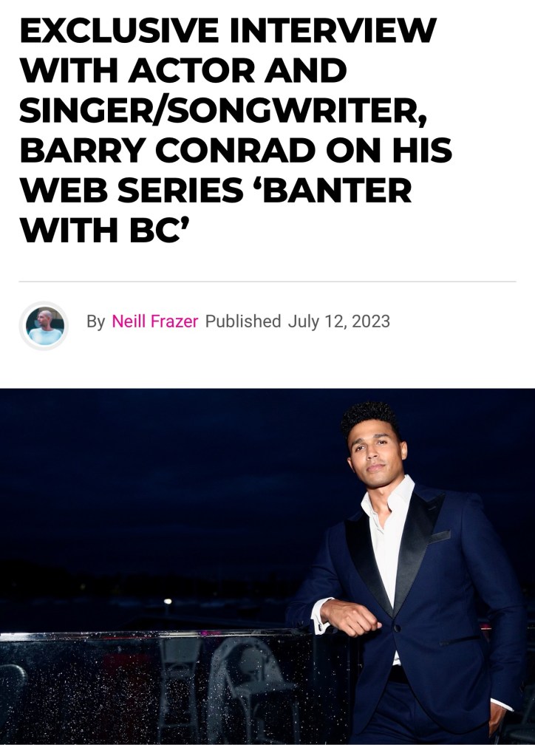Click the Exclusive Interview article headline
Screen dimensions: 535x756
(236, 130)
